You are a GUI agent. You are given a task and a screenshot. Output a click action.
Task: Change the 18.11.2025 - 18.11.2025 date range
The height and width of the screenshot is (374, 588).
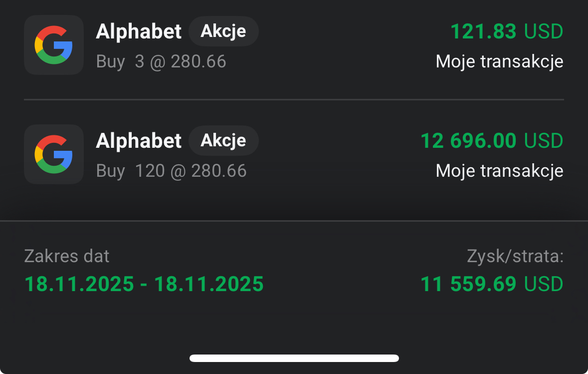click(x=144, y=285)
